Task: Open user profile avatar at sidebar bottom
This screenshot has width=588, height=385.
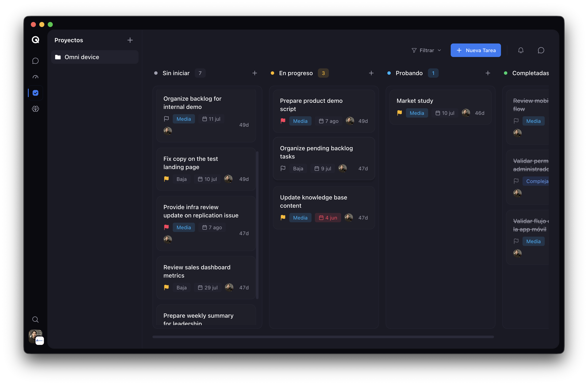Action: pos(35,336)
